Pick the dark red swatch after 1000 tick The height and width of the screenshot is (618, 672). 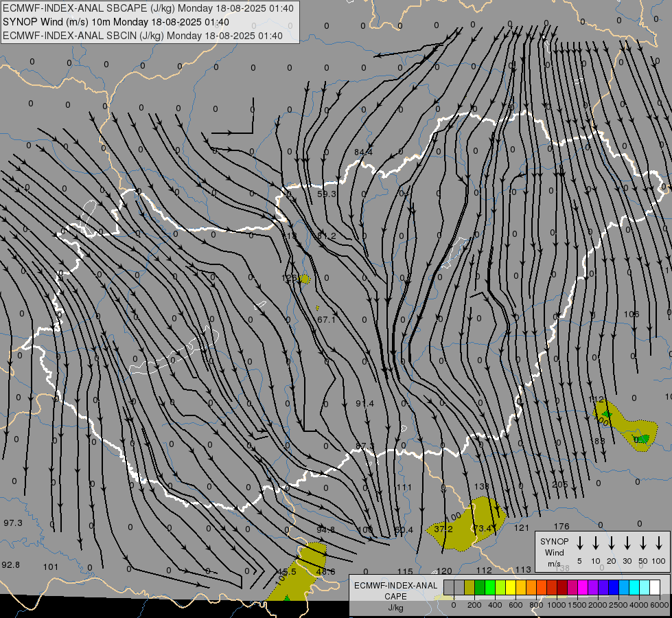[562, 587]
